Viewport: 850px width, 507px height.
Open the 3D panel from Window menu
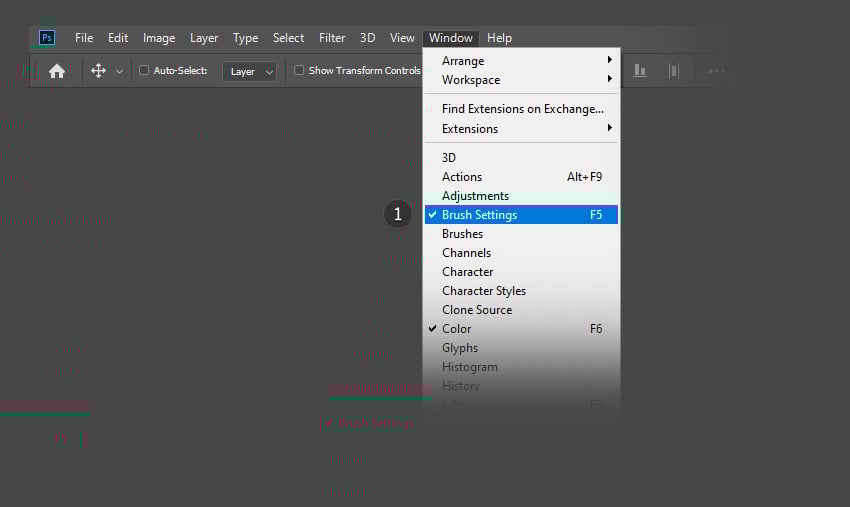click(x=521, y=158)
